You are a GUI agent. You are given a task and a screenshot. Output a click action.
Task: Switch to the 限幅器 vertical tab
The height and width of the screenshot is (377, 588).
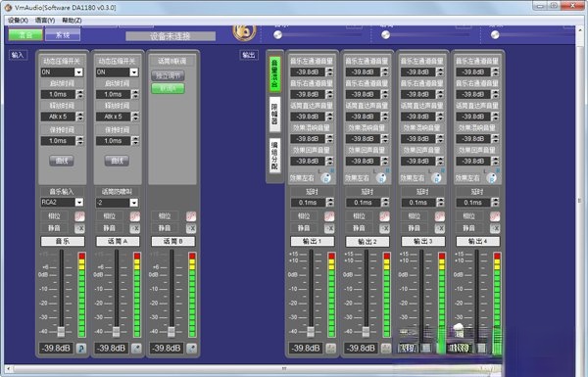pos(274,115)
